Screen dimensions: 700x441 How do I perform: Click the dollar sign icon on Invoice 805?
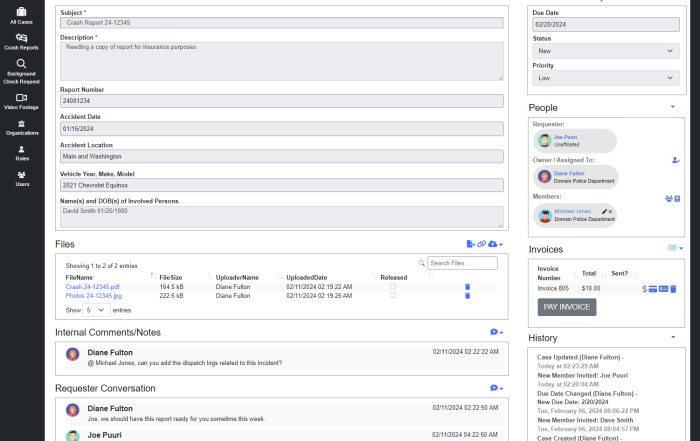point(644,289)
